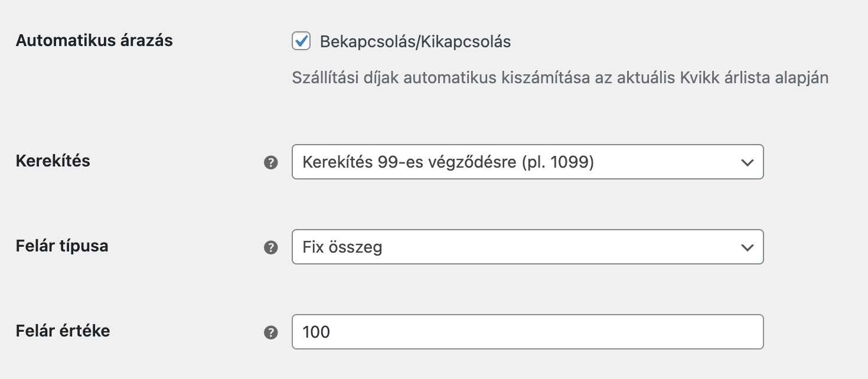Screen dimensions: 868x379
Task: Click the 'Fix összeg' selected value
Action: click(x=342, y=247)
